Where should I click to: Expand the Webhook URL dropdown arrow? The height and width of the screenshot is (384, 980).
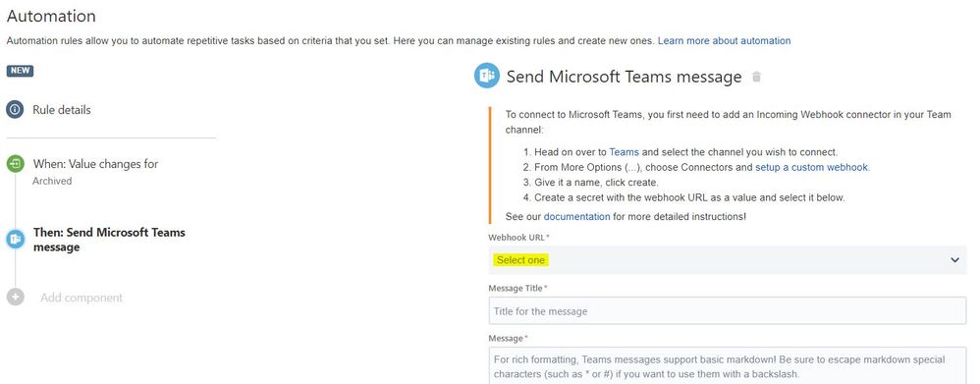coord(954,260)
